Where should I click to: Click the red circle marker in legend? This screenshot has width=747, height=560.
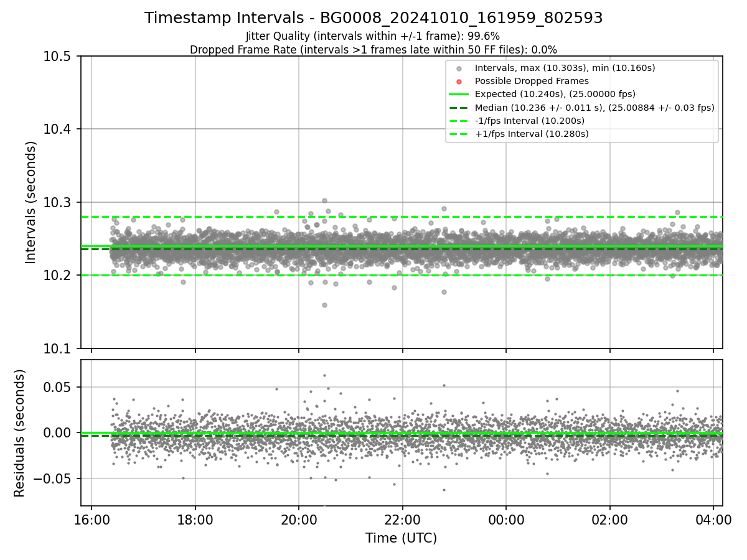459,82
